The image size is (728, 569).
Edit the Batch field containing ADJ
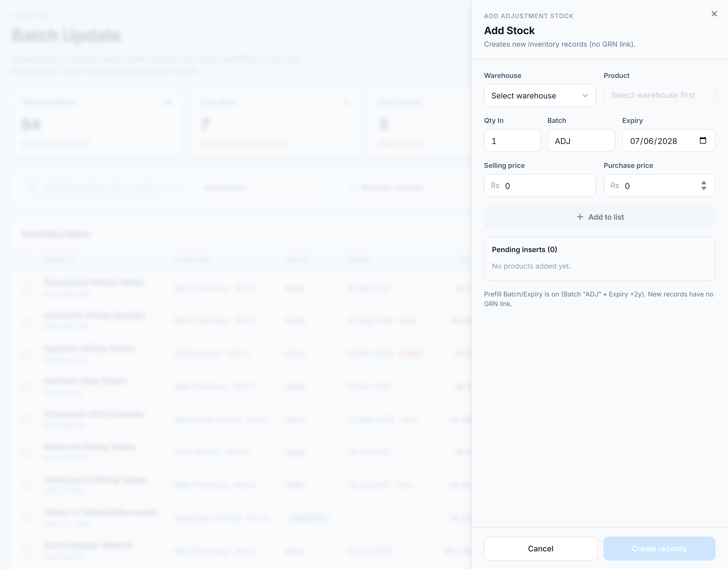tap(581, 141)
